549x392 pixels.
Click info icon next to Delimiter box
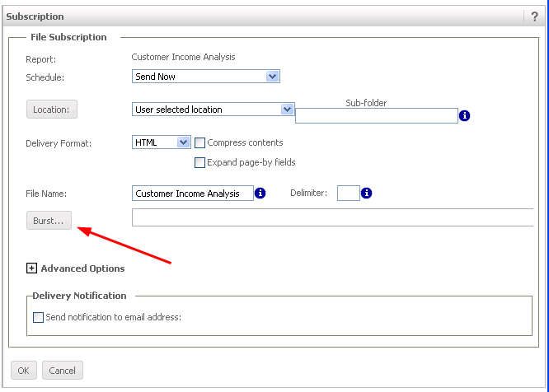coord(367,194)
